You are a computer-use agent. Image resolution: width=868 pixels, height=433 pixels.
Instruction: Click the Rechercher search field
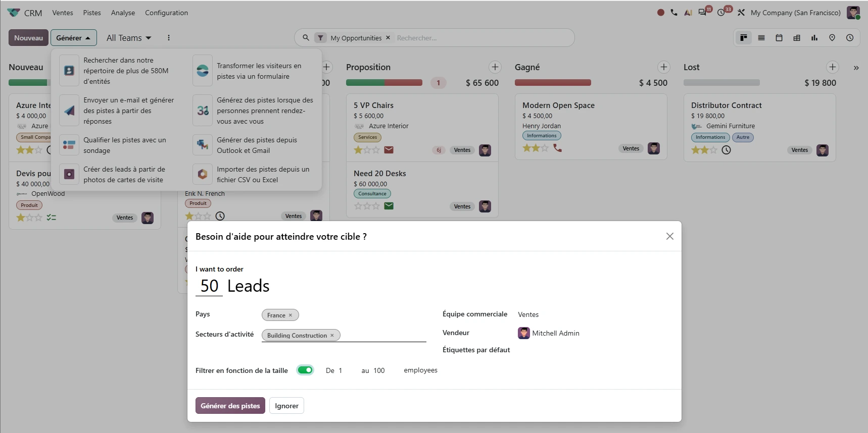click(x=483, y=38)
